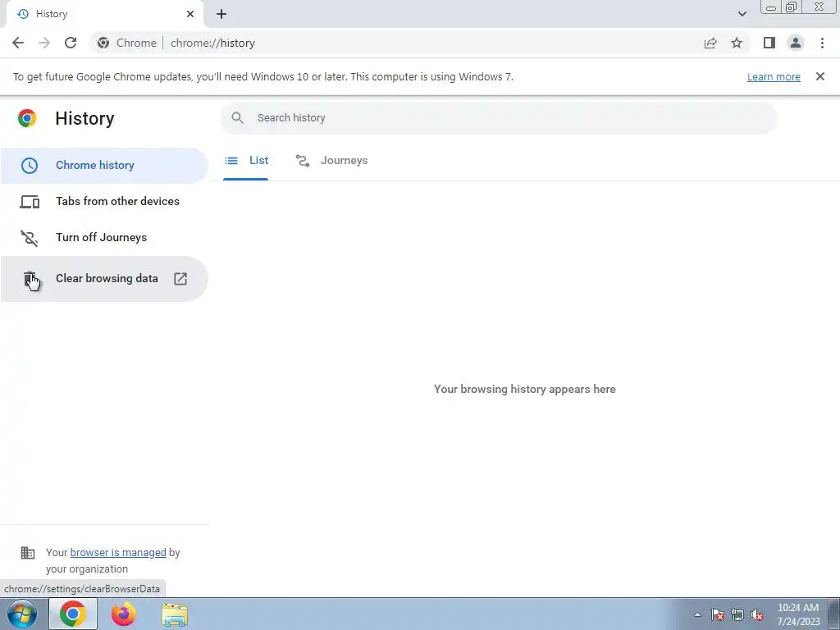The width and height of the screenshot is (840, 630).
Task: Open the Learn more link
Action: pyautogui.click(x=774, y=76)
